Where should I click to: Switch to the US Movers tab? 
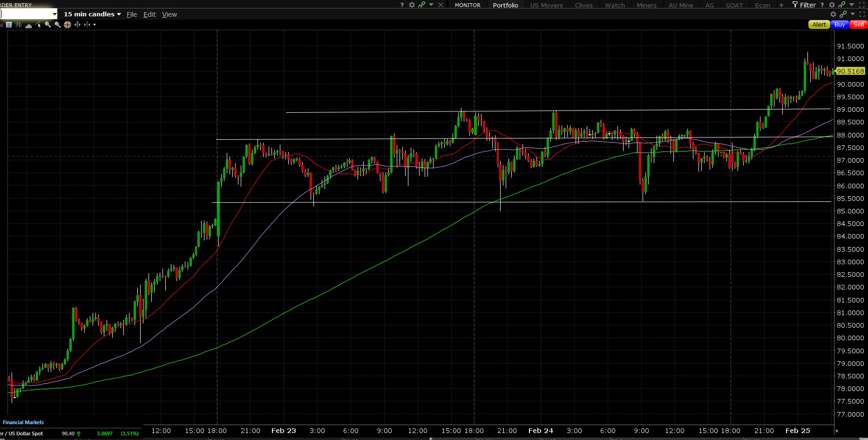(x=546, y=5)
